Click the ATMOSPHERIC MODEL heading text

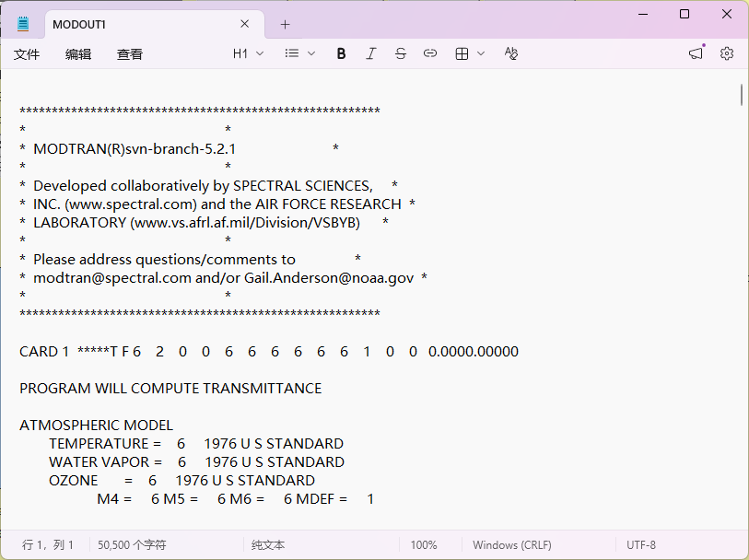(x=96, y=426)
